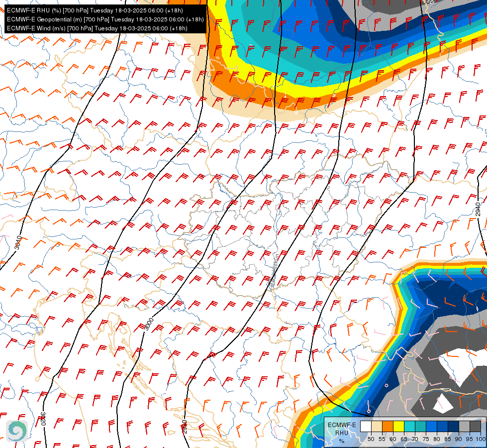Image resolution: width=487 pixels, height=448 pixels.
Task: Click the medium blue legend swatch
Action: [x=442, y=426]
